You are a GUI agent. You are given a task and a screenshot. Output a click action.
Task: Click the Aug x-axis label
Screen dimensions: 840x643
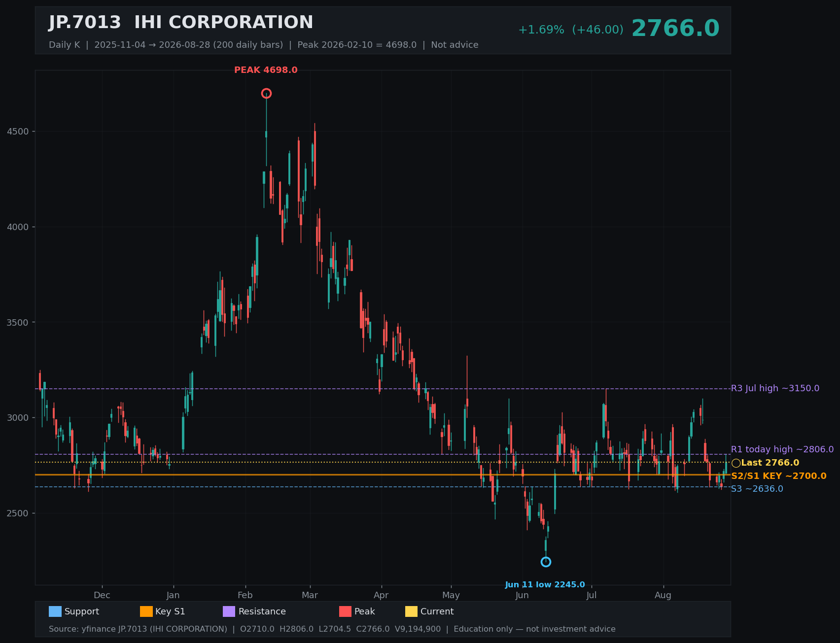coord(663,595)
